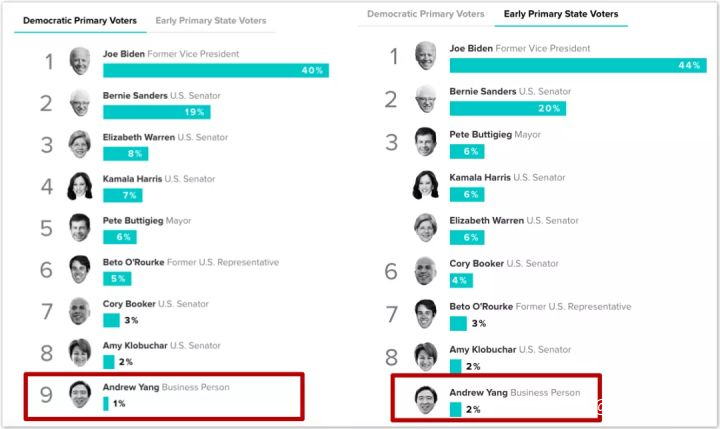Click Elizabeth Warren's photo in left panel
Image resolution: width=720 pixels, height=429 pixels.
(80, 144)
